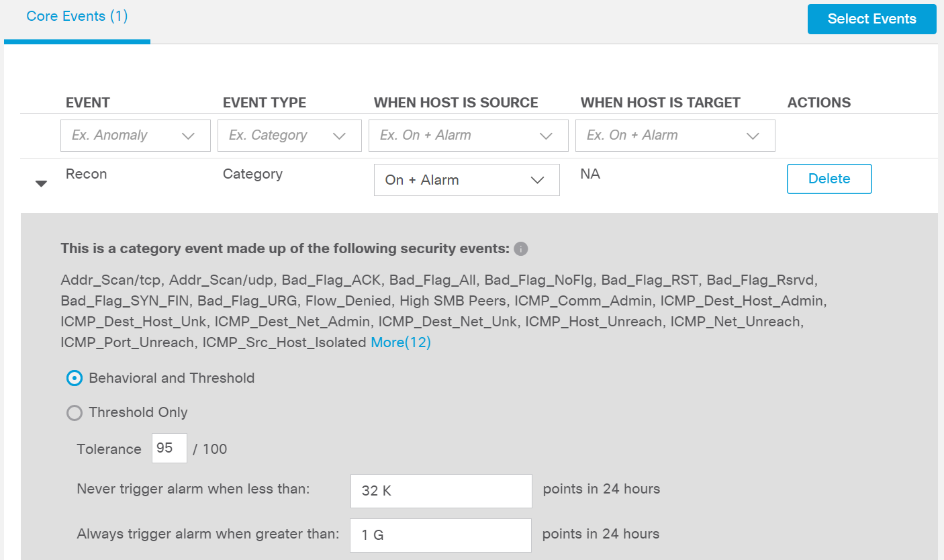Click the 'Recon' event name cell
This screenshot has height=560, width=944.
click(87, 174)
